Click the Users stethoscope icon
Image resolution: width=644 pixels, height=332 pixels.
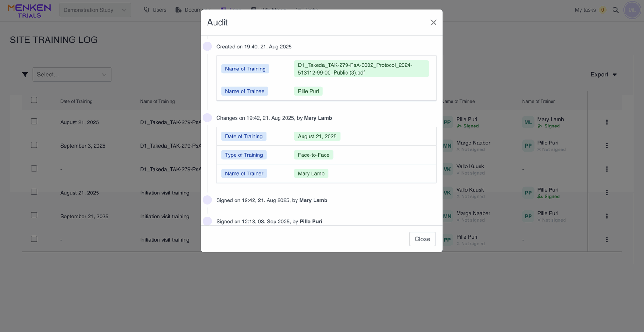point(147,10)
